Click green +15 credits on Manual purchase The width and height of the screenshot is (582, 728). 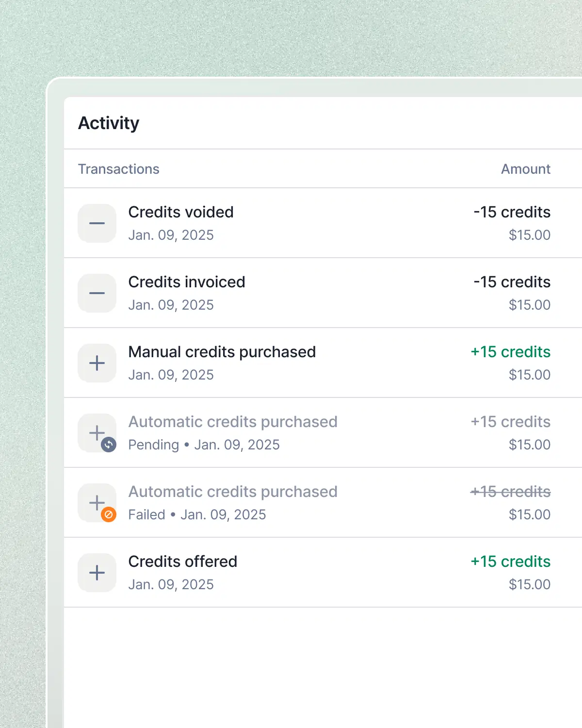[x=511, y=352]
